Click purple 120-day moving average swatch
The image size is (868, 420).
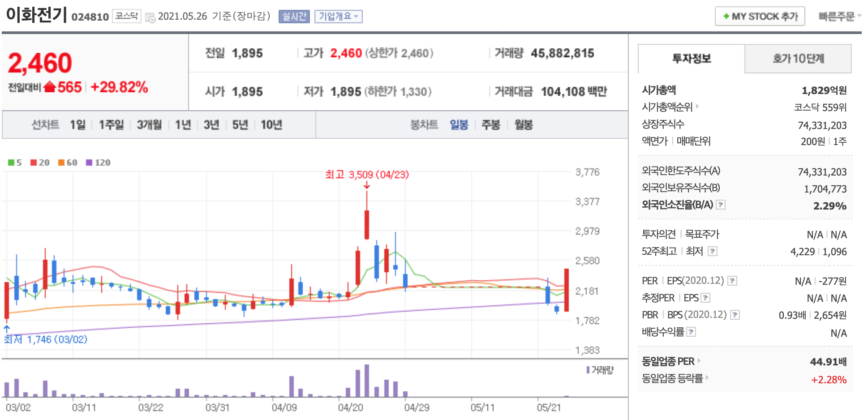89,163
